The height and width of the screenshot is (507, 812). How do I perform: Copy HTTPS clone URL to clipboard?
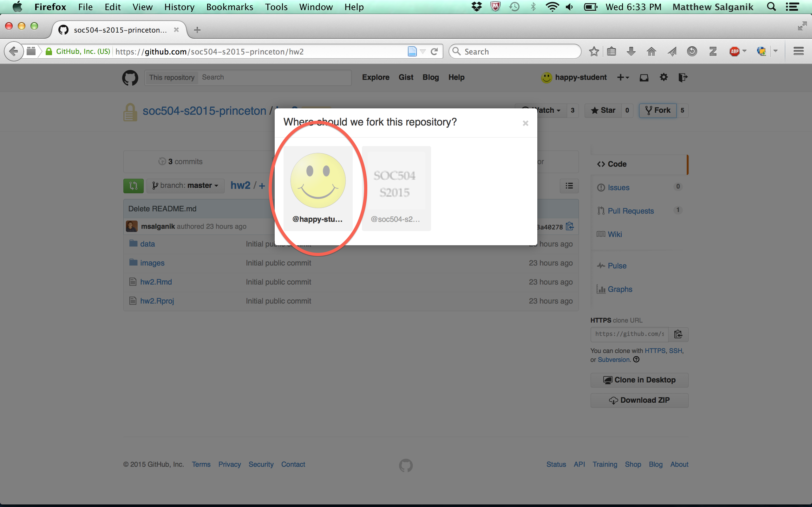(x=678, y=334)
